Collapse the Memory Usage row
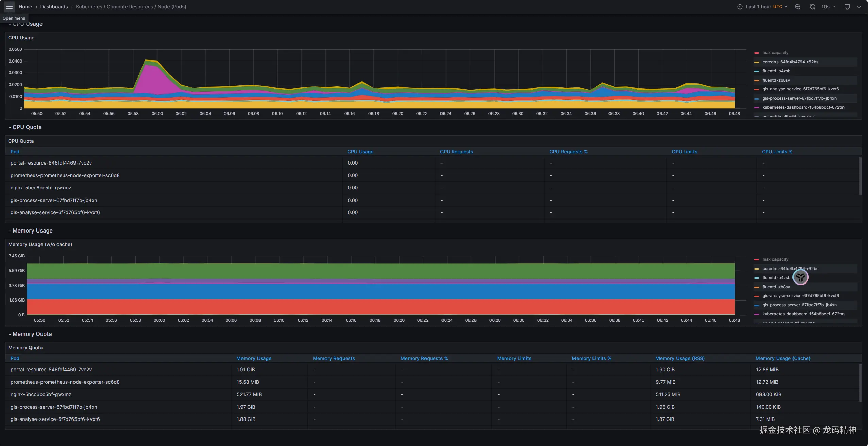 coord(32,230)
